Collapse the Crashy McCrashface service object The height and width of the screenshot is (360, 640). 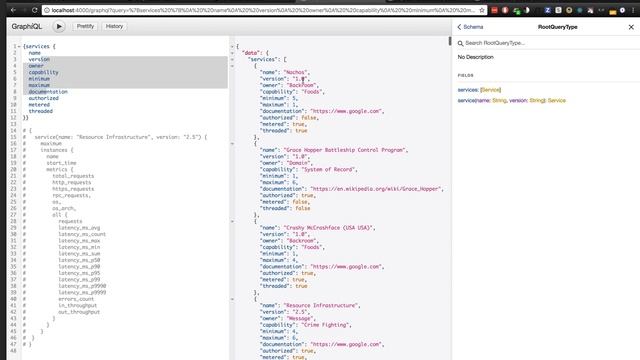click(x=232, y=221)
